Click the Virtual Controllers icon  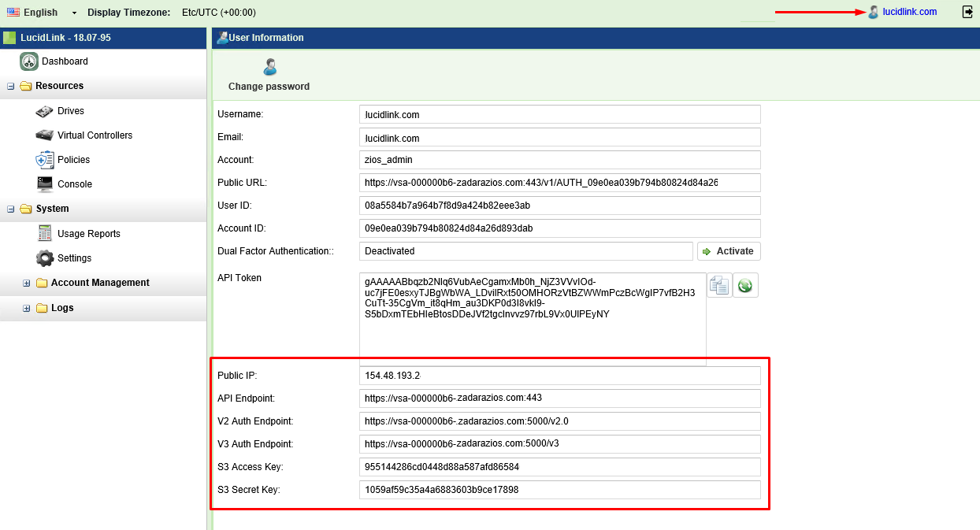pyautogui.click(x=44, y=135)
